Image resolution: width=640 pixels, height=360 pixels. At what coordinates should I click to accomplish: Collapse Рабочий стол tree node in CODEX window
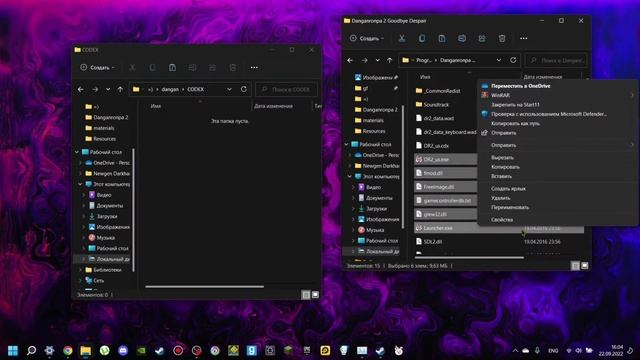pyautogui.click(x=77, y=152)
